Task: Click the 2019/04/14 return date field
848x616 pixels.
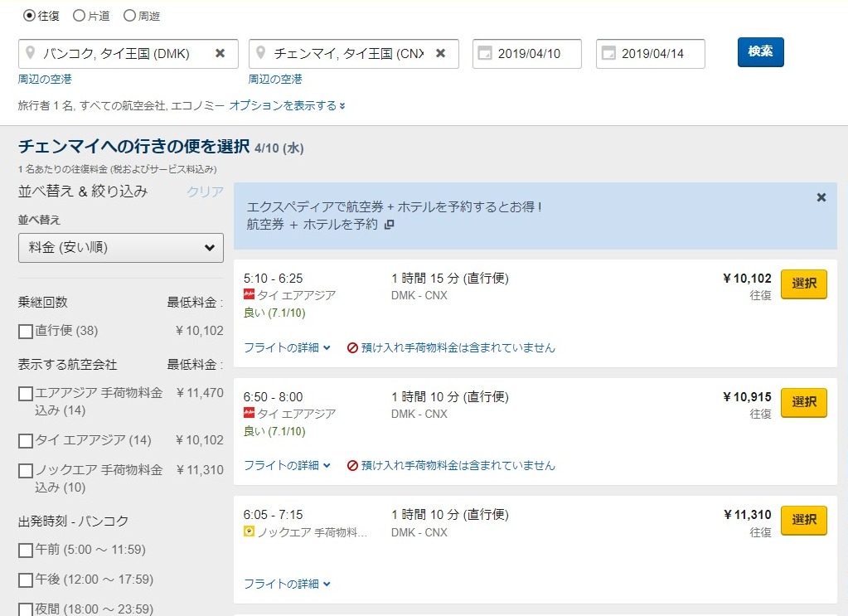Action: [x=651, y=54]
